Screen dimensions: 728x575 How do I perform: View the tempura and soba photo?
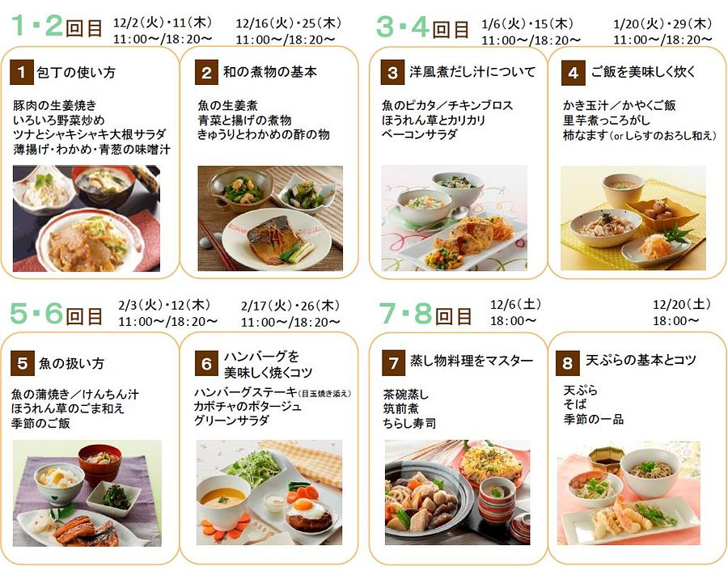pos(629,493)
